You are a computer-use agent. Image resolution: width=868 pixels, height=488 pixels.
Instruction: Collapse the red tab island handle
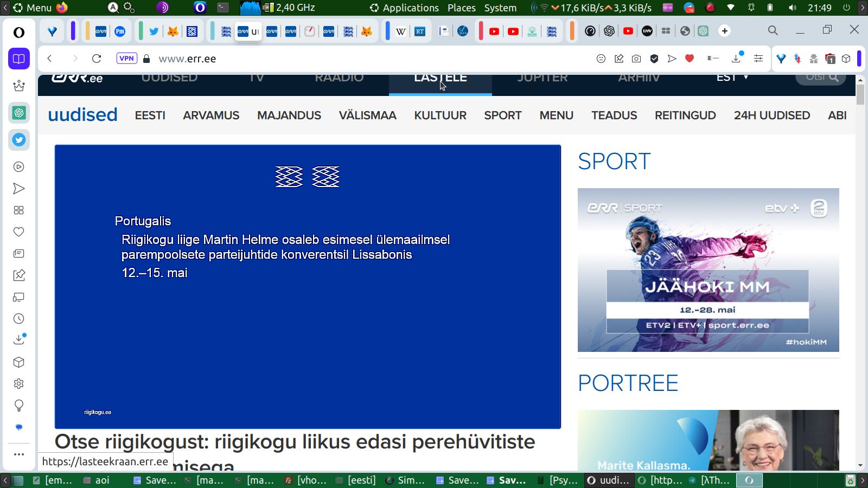pyautogui.click(x=481, y=31)
